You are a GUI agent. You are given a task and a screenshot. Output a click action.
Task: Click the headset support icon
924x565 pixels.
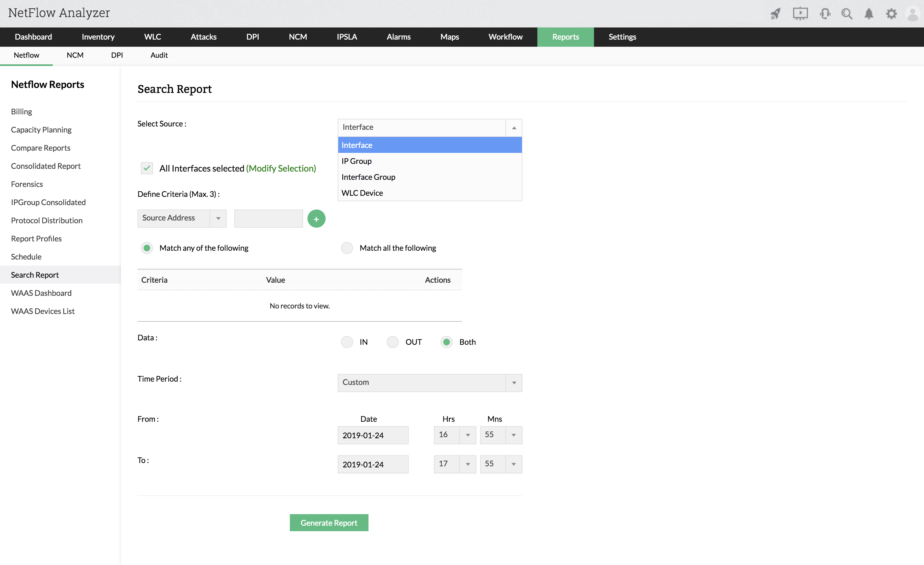coord(825,14)
